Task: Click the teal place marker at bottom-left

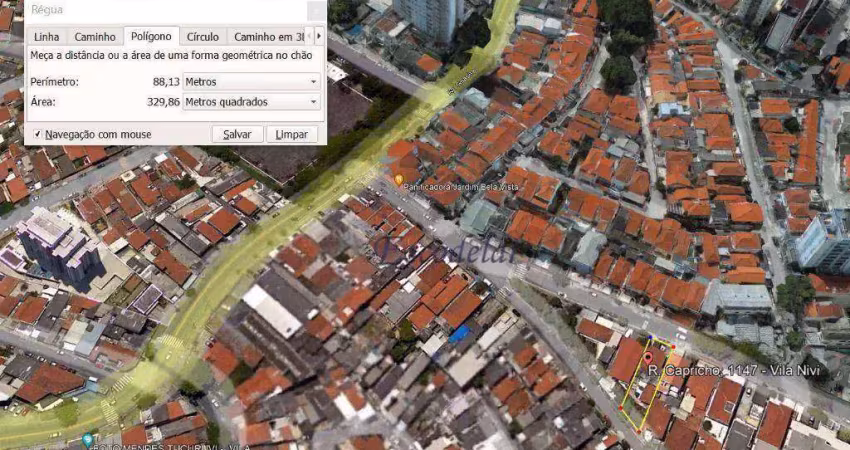Action: point(87,440)
